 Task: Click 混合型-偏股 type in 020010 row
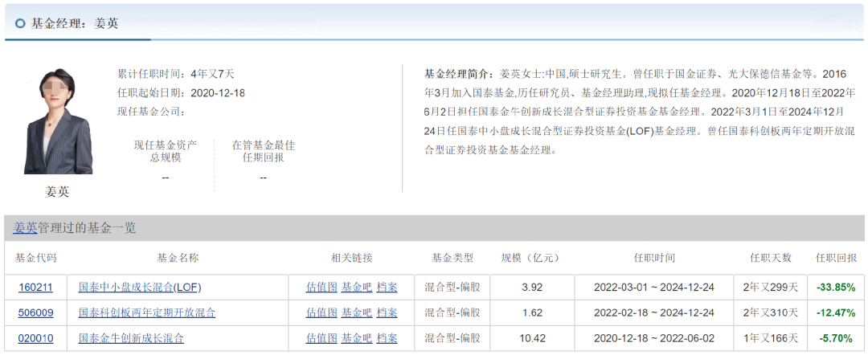click(x=452, y=338)
